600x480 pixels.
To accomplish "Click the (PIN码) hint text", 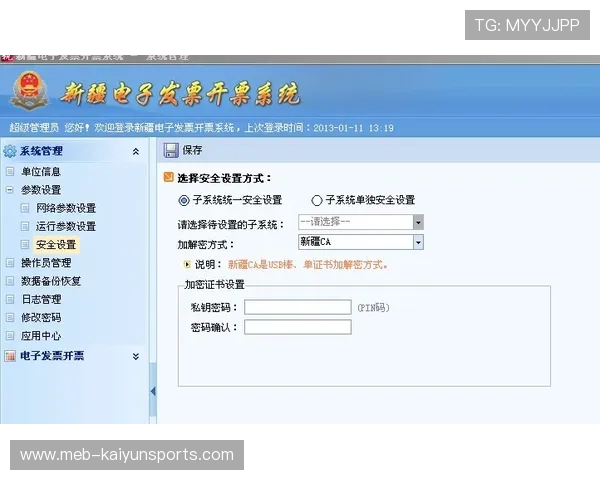I will pyautogui.click(x=373, y=308).
